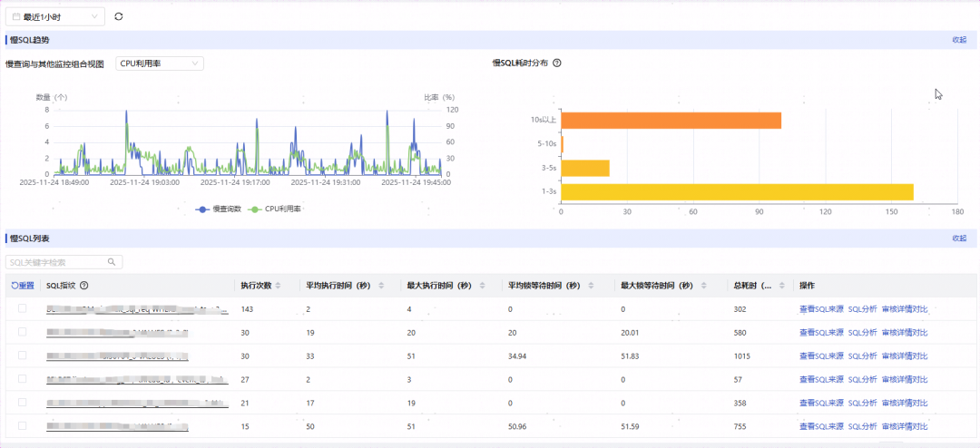The height and width of the screenshot is (448, 980).
Task: Open 审核详情对比 for row totaling 358
Action: (905, 403)
